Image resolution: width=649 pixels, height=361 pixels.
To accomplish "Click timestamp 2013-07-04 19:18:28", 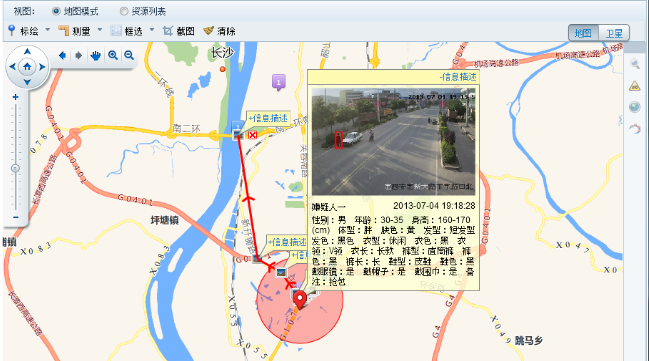I will (x=434, y=206).
